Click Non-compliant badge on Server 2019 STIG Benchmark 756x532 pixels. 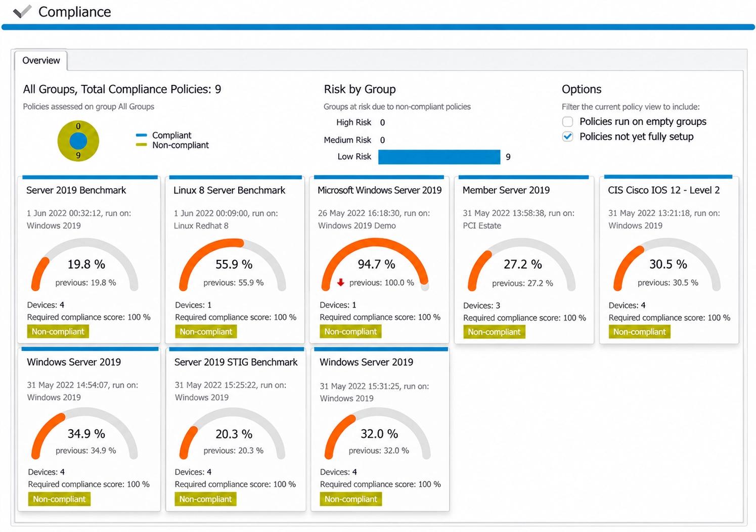[205, 499]
